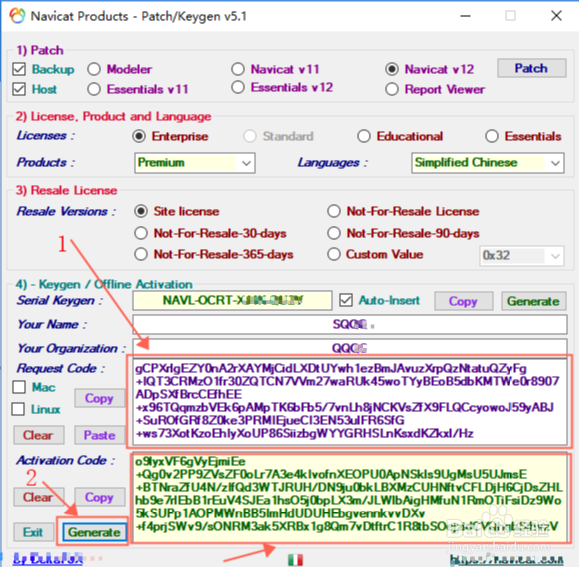Open the website link at bottom right
Viewport: 582px width, 567px height.
pyautogui.click(x=506, y=559)
